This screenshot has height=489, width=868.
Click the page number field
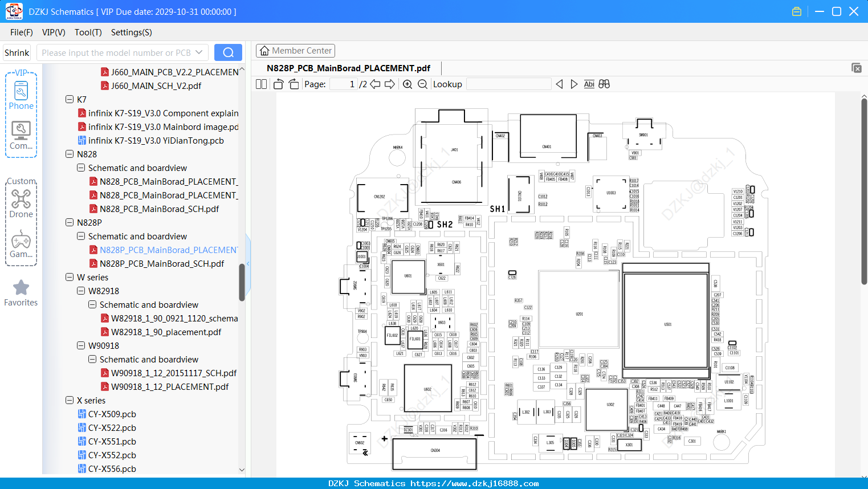(344, 84)
